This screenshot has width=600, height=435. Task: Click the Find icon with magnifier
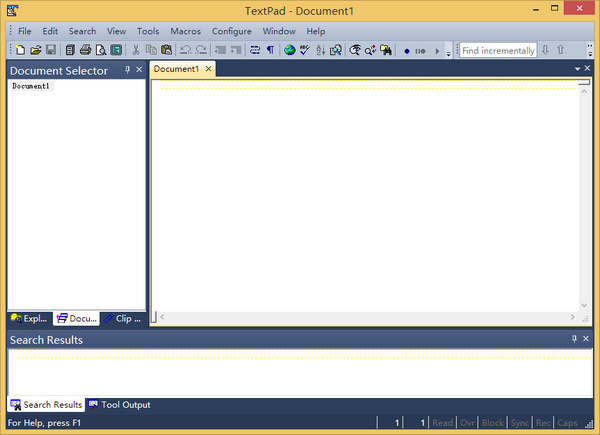[355, 50]
